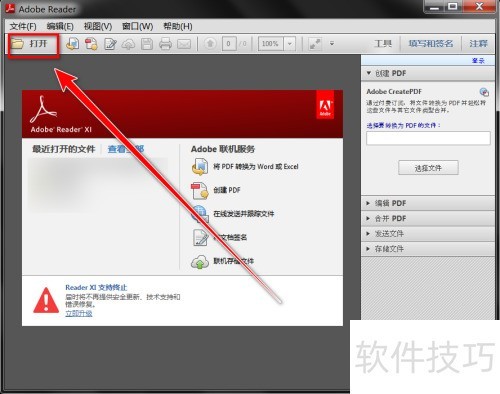Image resolution: width=500 pixels, height=394 pixels.
Task: Switch to the 注释 pane tab
Action: 478,44
